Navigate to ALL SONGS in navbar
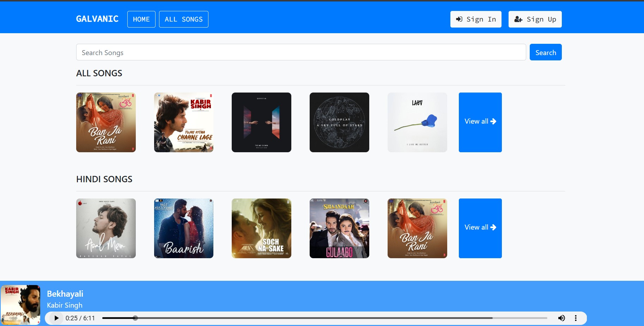644x326 pixels. coord(183,19)
